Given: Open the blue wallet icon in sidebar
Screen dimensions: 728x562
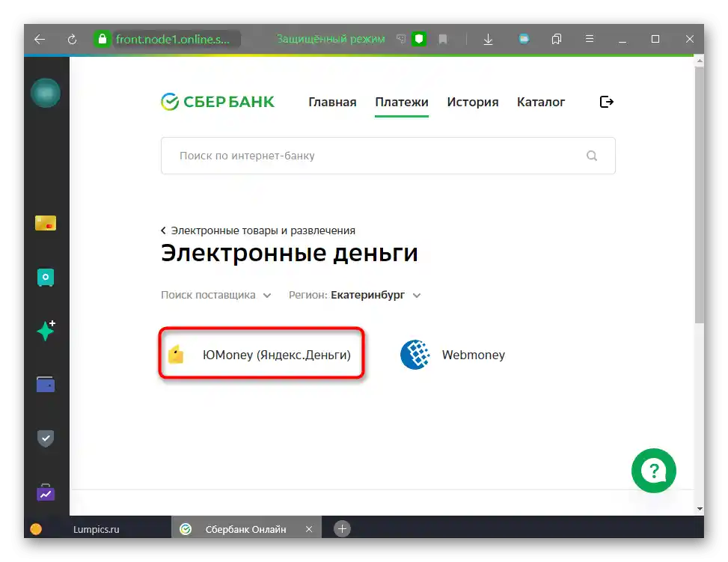Looking at the screenshot, I should pyautogui.click(x=46, y=384).
